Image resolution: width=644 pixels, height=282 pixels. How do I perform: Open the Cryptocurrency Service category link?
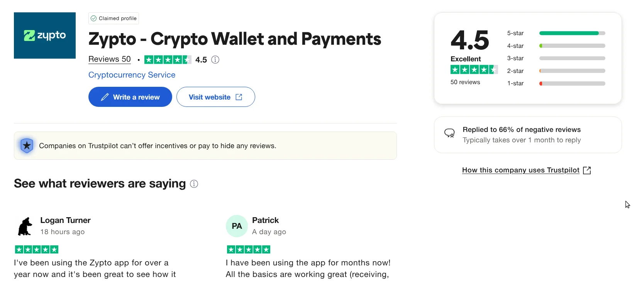[x=132, y=75]
